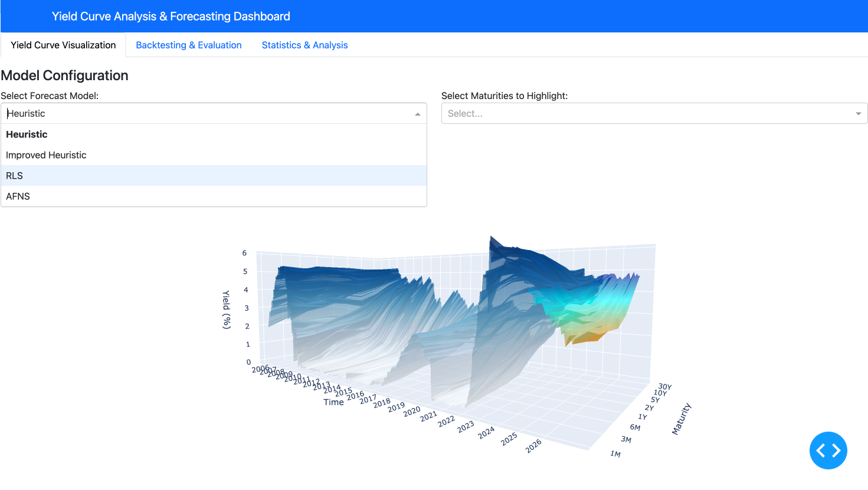The image size is (868, 490).
Task: Click the maturities 'Select...' placeholder field
Action: (x=643, y=114)
